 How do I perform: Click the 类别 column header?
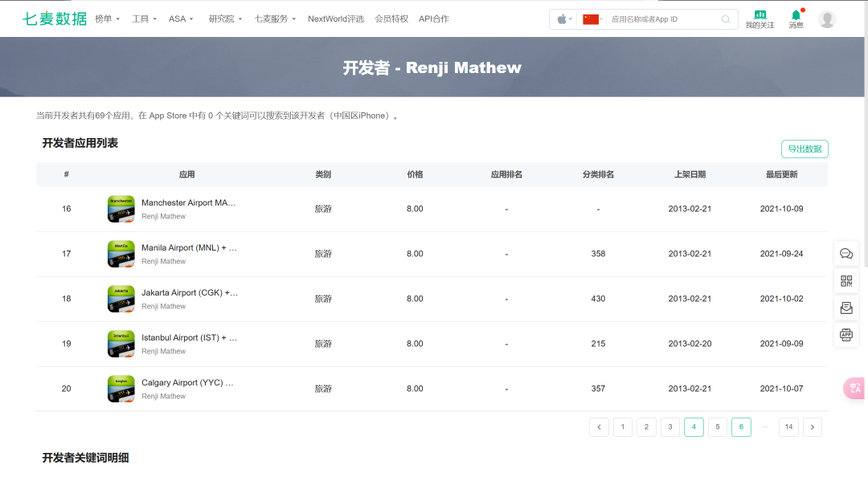[323, 174]
